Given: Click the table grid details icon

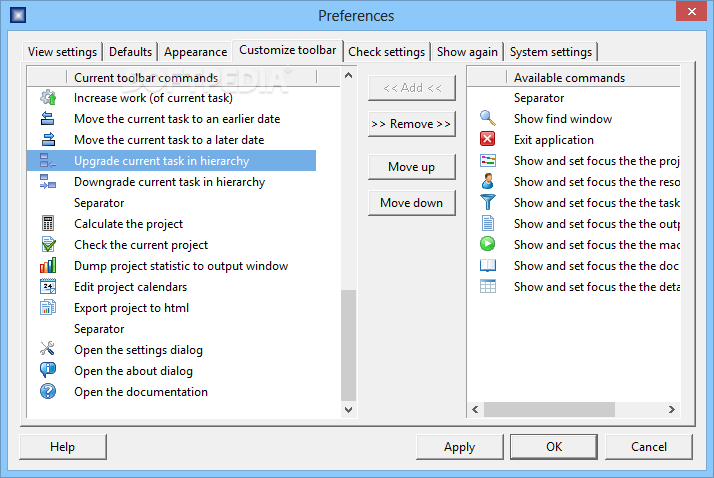Looking at the screenshot, I should (x=488, y=286).
